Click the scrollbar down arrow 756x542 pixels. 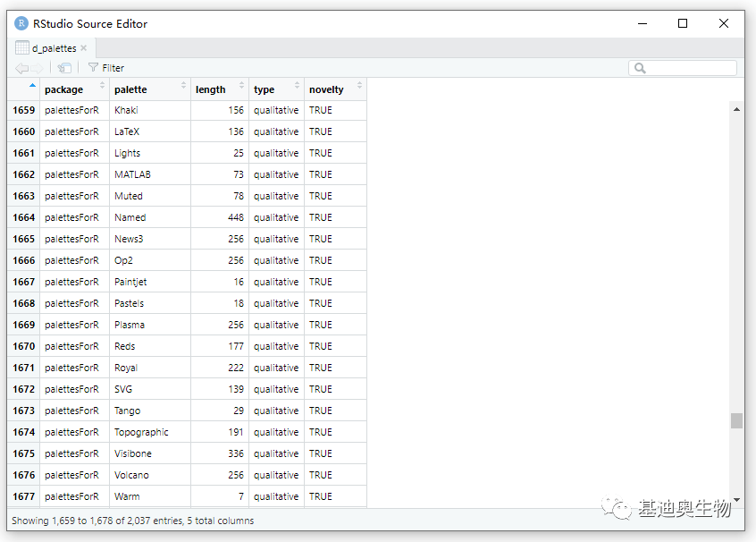(x=736, y=500)
